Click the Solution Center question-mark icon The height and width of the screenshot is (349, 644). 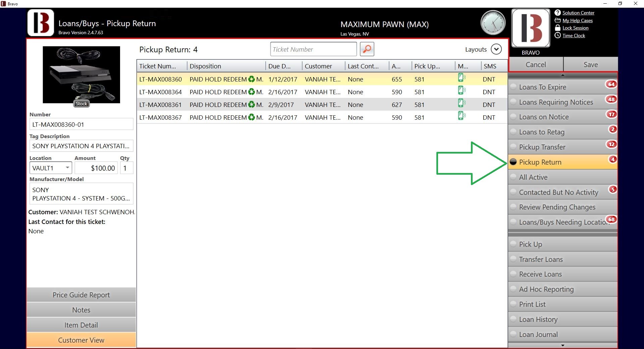click(x=557, y=13)
